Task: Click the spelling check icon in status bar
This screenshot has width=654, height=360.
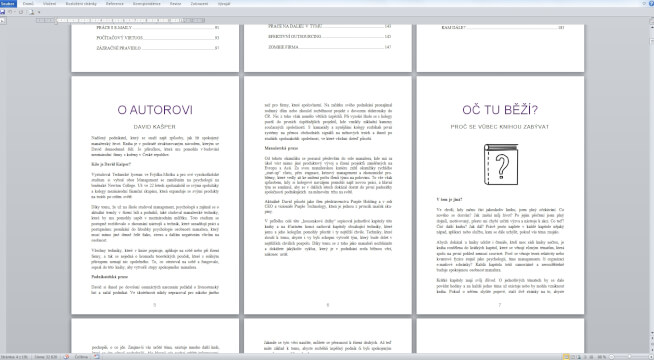Action: [x=66, y=357]
